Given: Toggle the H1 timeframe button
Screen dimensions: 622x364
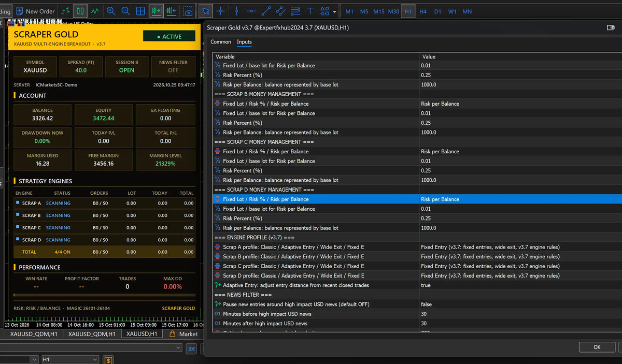Looking at the screenshot, I should (x=408, y=11).
